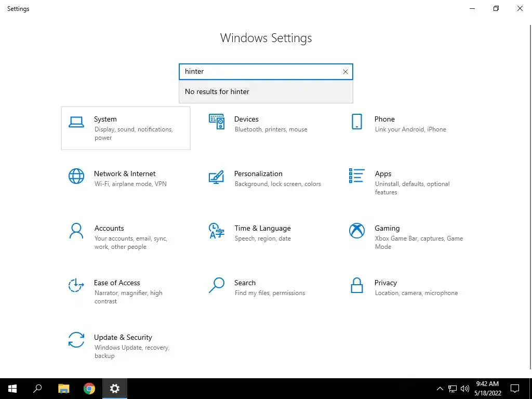
Task: Open the notification action center
Action: (x=515, y=389)
